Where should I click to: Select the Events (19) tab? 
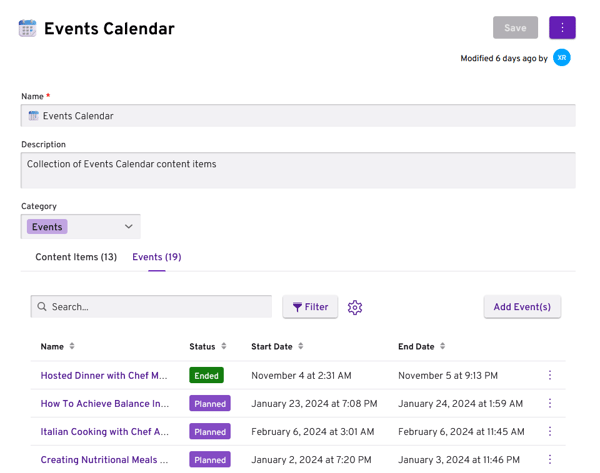(156, 257)
